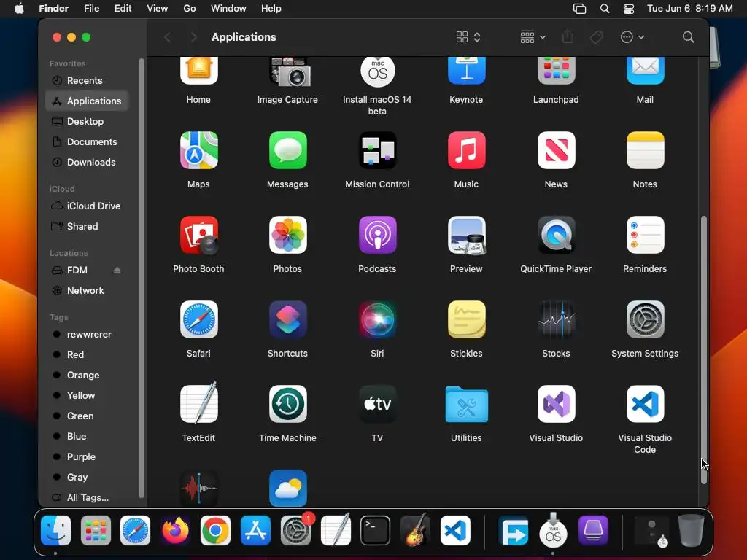This screenshot has height=560, width=747.
Task: Open the Shared sidebar item
Action: click(87, 226)
